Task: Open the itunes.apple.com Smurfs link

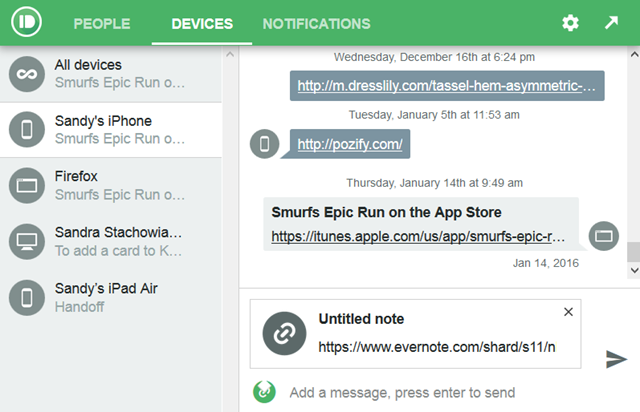Action: pyautogui.click(x=418, y=236)
